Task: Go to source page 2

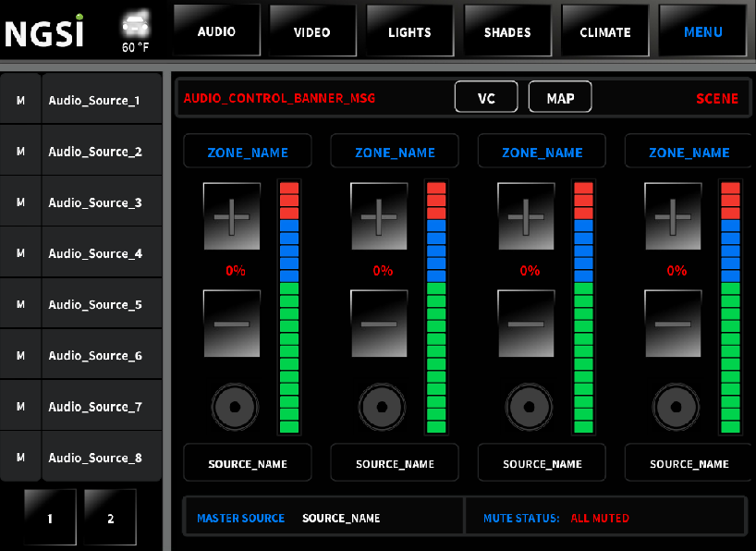Action: tap(109, 517)
